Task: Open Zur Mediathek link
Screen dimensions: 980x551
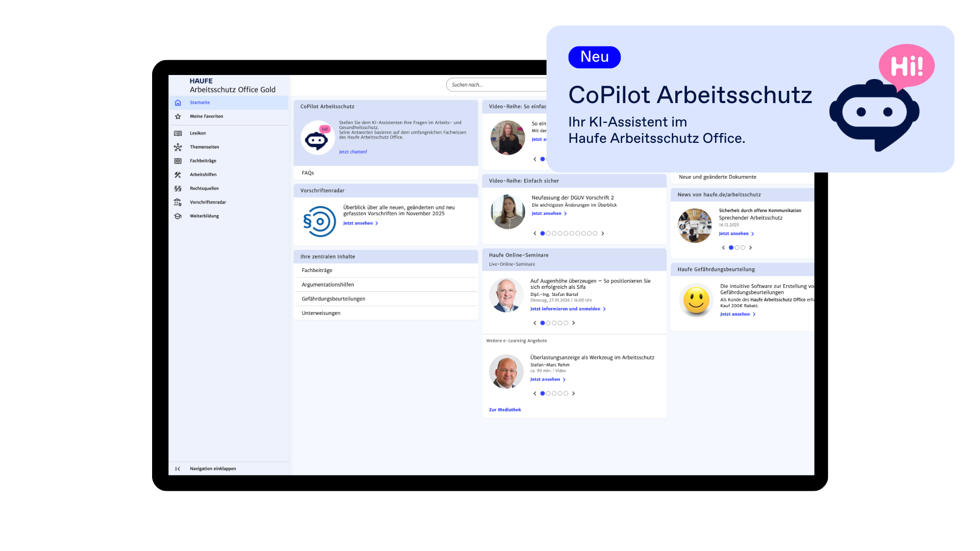Action: pyautogui.click(x=505, y=410)
